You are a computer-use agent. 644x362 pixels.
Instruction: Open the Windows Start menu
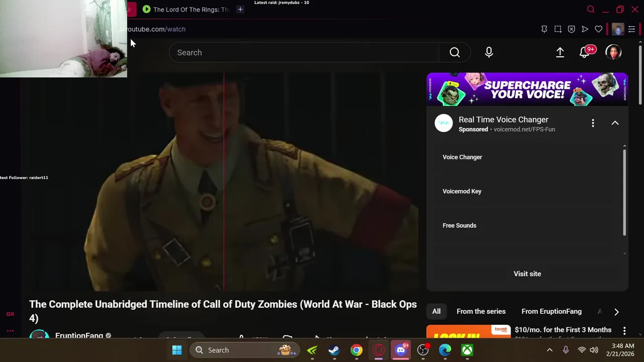point(177,350)
